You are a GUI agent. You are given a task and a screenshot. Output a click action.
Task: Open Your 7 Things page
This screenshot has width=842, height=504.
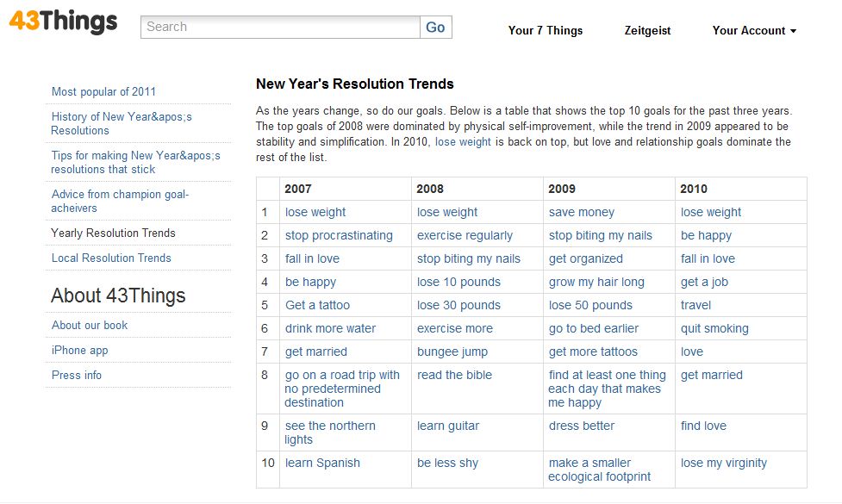click(545, 31)
